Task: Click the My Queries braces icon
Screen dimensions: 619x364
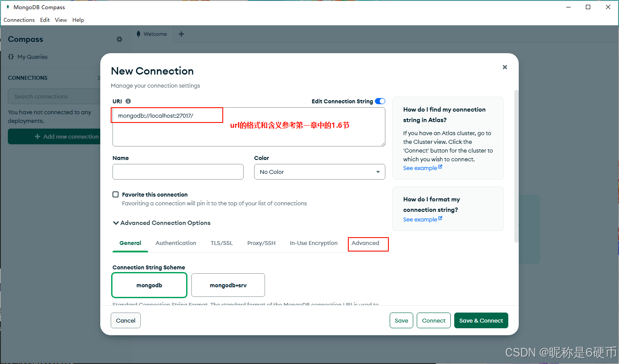Action: click(11, 57)
